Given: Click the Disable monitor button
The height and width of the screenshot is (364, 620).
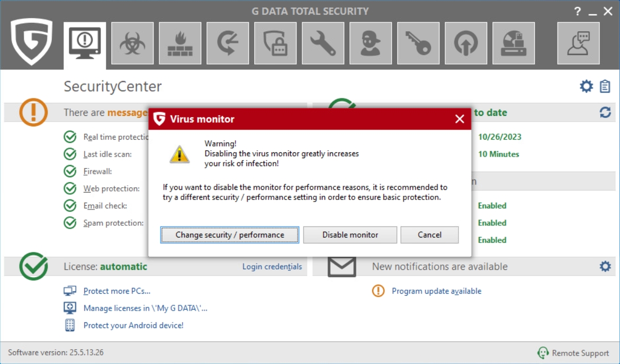Looking at the screenshot, I should click(x=350, y=235).
